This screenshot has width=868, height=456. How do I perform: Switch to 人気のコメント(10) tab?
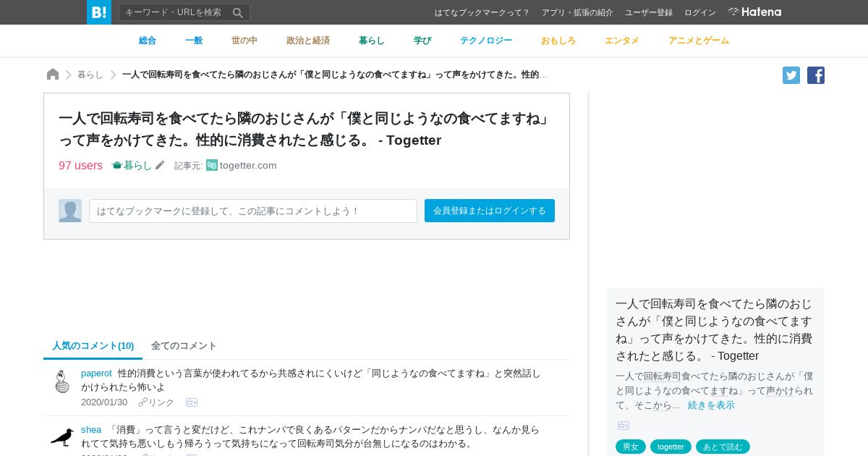93,345
